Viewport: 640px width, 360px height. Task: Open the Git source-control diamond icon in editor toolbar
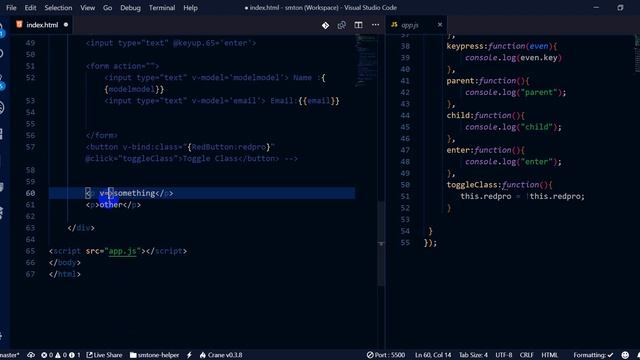pyautogui.click(x=325, y=25)
